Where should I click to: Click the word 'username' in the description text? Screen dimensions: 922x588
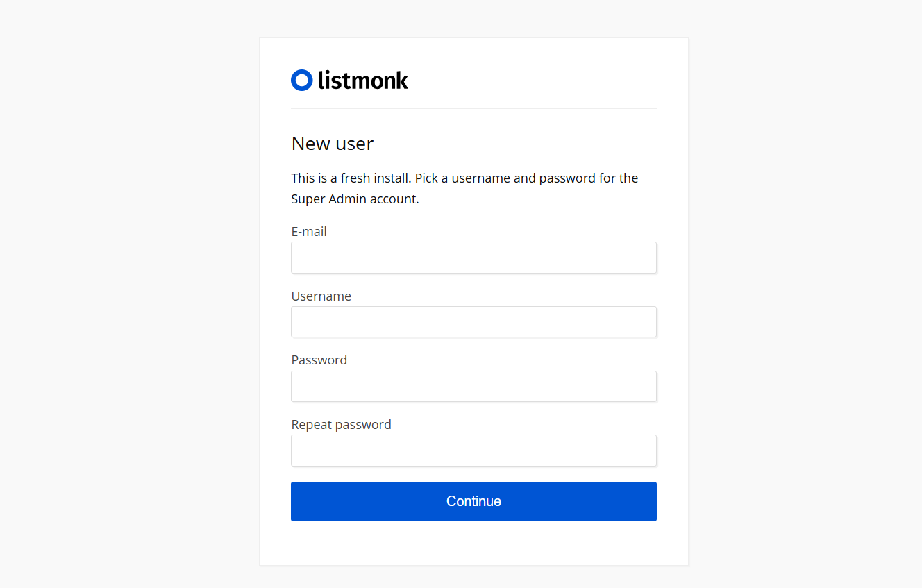(x=480, y=178)
